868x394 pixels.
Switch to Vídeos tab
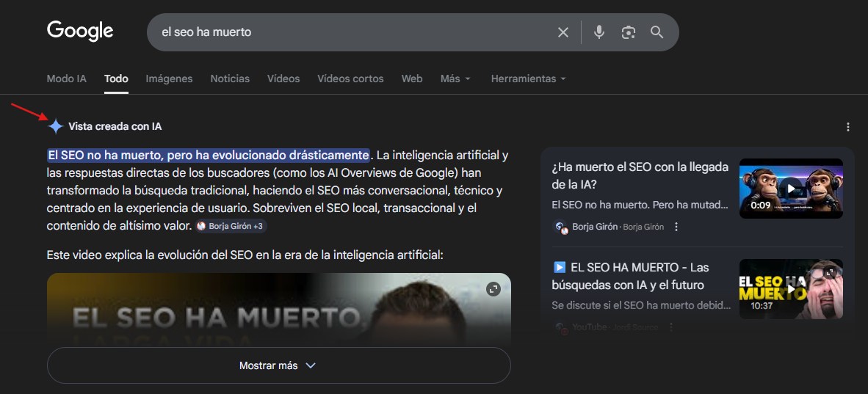(283, 79)
